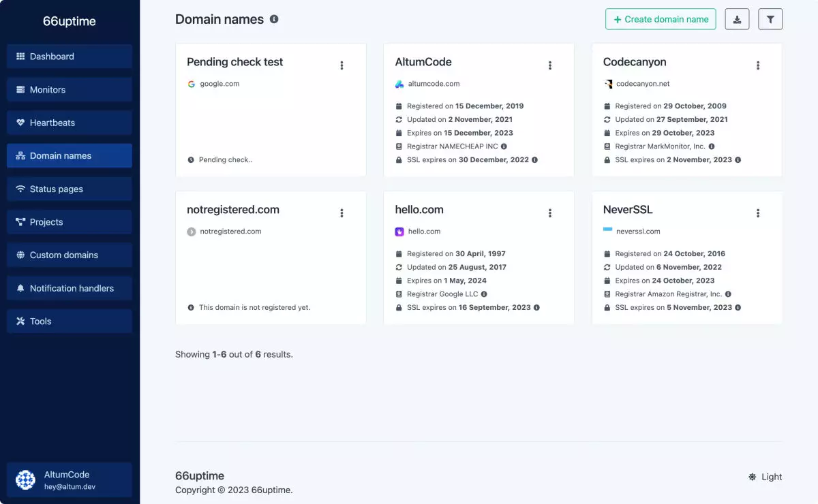Image resolution: width=818 pixels, height=504 pixels.
Task: Click registrar icon in hello.com card
Action: [x=399, y=294]
